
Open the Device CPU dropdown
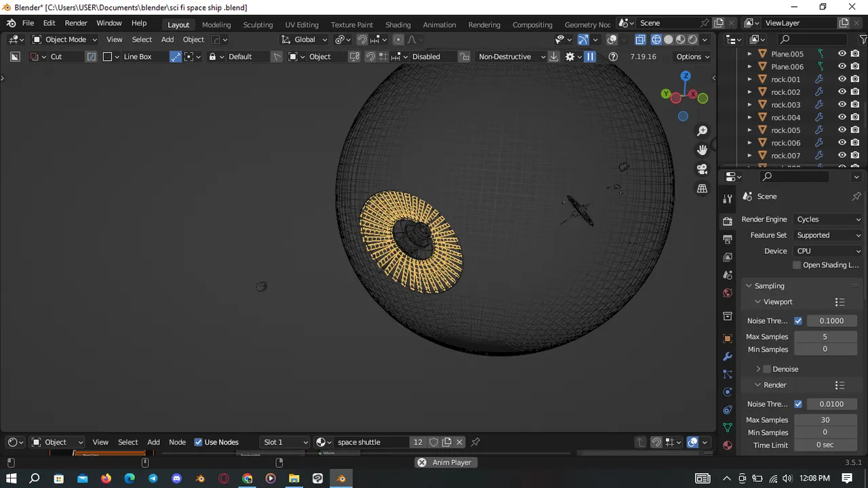pos(828,251)
